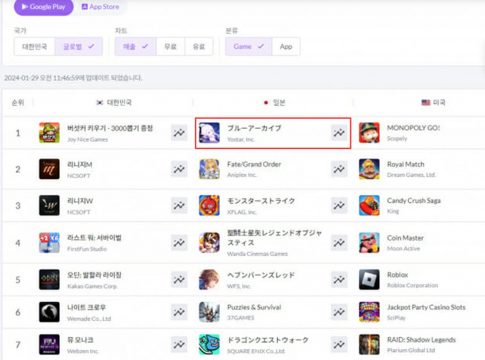The height and width of the screenshot is (360, 485).
Task: Switch chart to 무료 option
Action: (x=170, y=46)
